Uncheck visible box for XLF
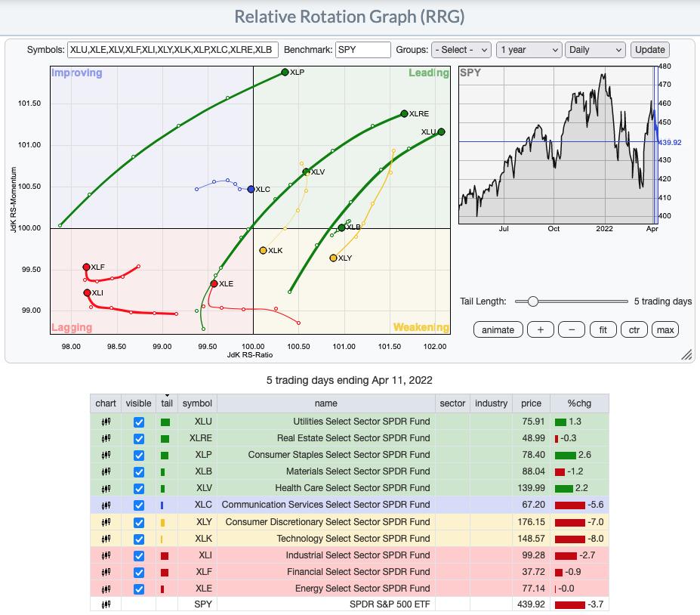The width and height of the screenshot is (700, 615). (139, 572)
